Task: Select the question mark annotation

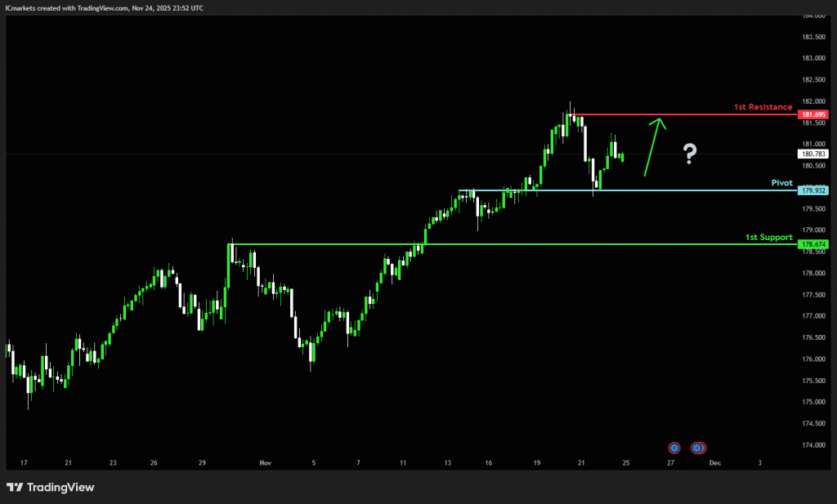Action: (x=691, y=153)
